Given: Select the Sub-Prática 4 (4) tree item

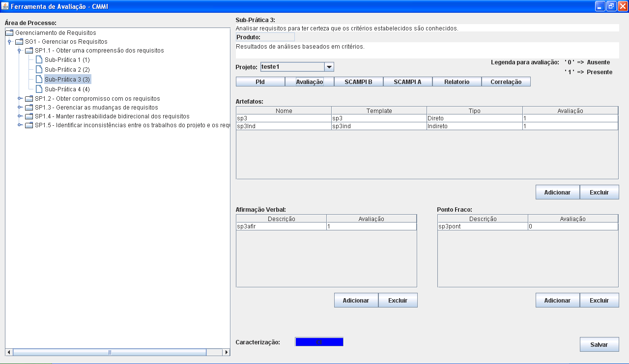Looking at the screenshot, I should pos(67,89).
